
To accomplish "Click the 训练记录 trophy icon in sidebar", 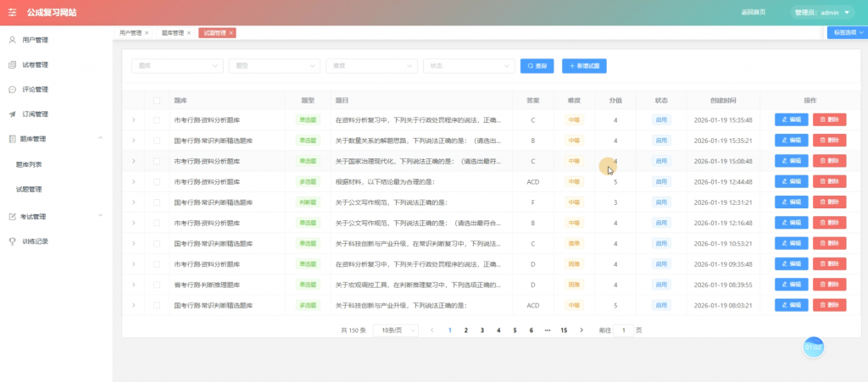I will click(12, 241).
